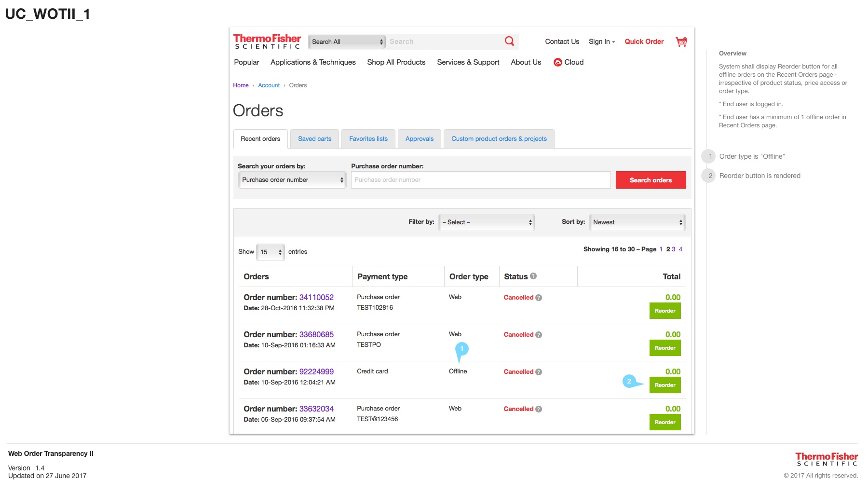Open the shopping cart icon
868x494 pixels.
[x=681, y=41]
